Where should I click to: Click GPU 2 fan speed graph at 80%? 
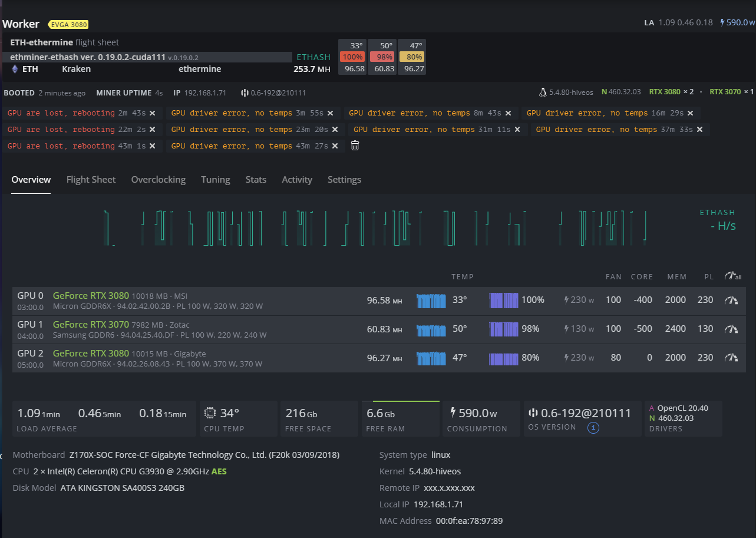504,358
